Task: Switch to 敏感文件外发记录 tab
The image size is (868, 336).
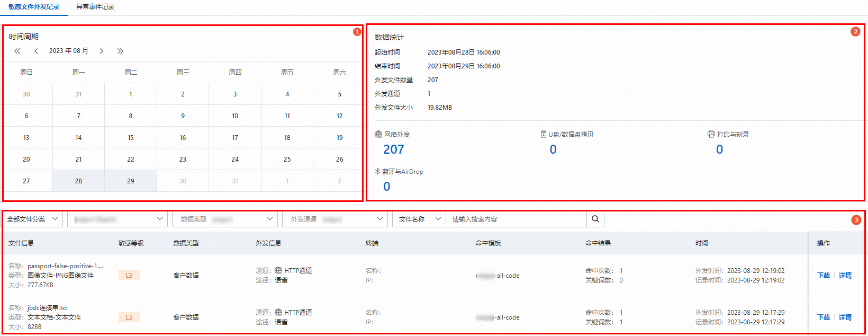Action: (34, 7)
